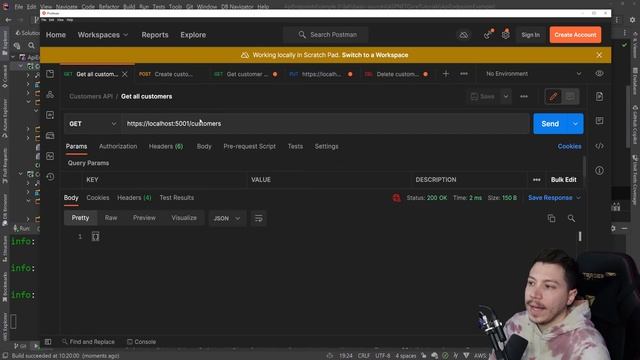Copy the response body
640x360 pixels.
tap(551, 218)
